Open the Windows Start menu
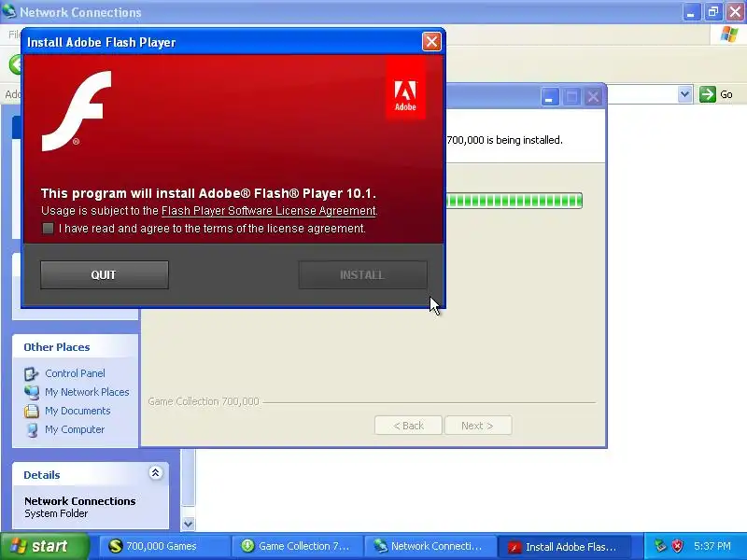The image size is (747, 560). [x=45, y=546]
